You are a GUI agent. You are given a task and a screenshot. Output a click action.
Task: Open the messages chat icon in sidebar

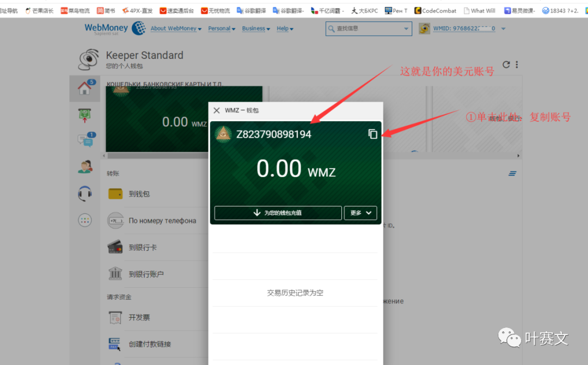pyautogui.click(x=84, y=141)
